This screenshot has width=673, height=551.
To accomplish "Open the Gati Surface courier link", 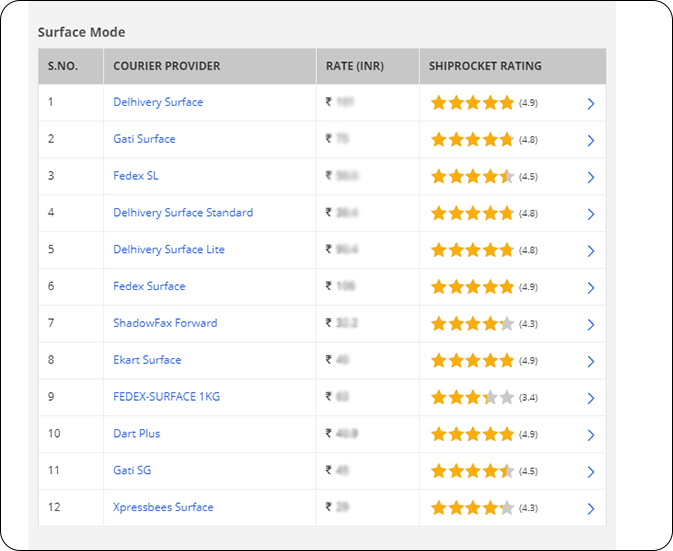I will (x=144, y=139).
